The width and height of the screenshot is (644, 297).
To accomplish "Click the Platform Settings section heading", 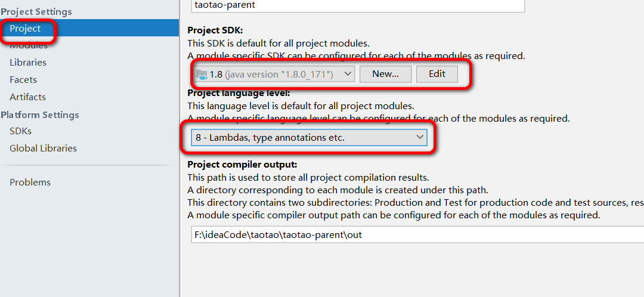I will point(39,115).
